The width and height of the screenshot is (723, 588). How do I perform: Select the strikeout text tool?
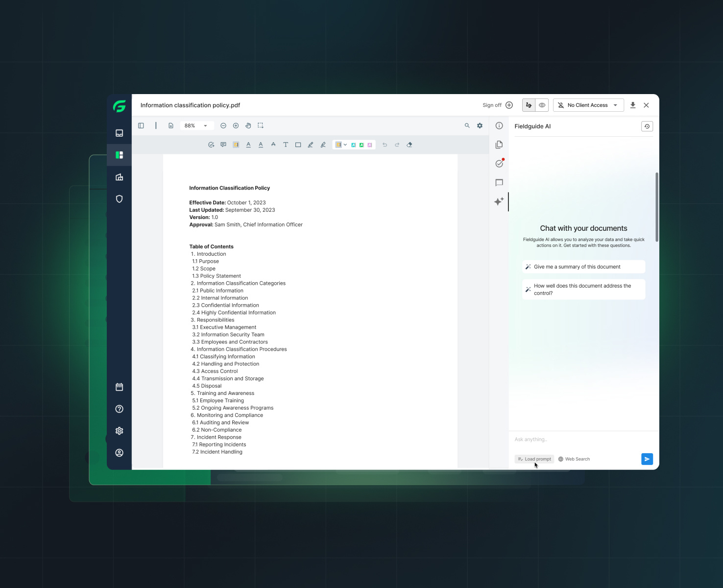point(273,145)
